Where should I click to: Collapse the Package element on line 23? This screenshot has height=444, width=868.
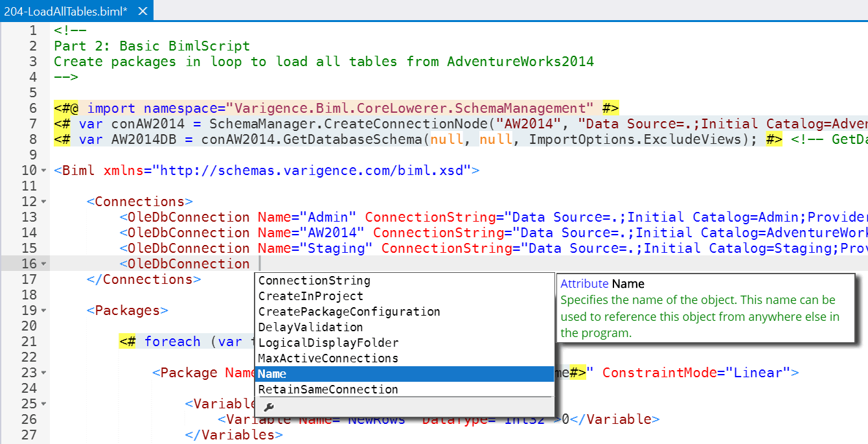coord(43,373)
